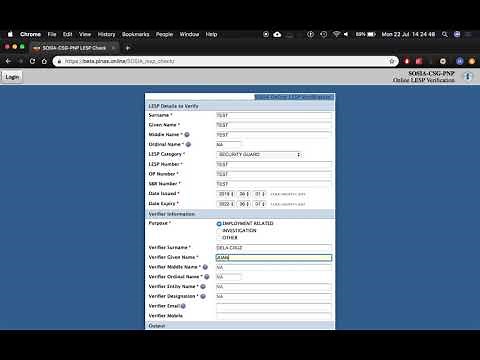Click the round logo icon beside Online LESP Verification
The width and height of the screenshot is (480, 360).
coord(468,77)
